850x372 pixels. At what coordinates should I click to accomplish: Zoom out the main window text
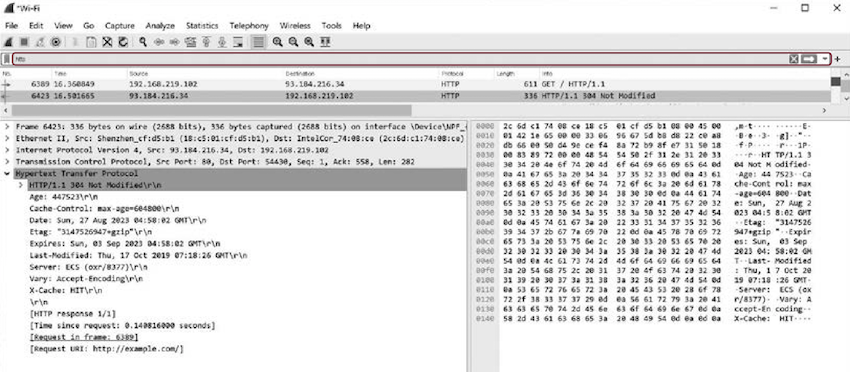click(293, 42)
